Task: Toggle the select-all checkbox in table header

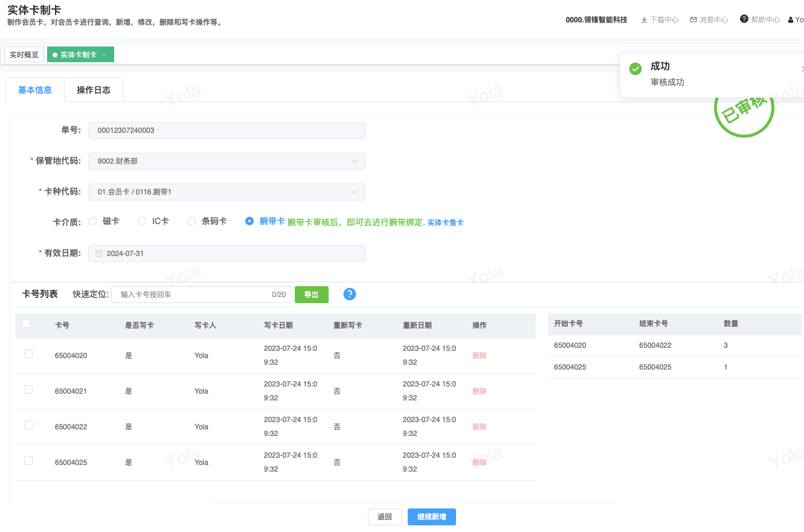Action: (x=26, y=324)
